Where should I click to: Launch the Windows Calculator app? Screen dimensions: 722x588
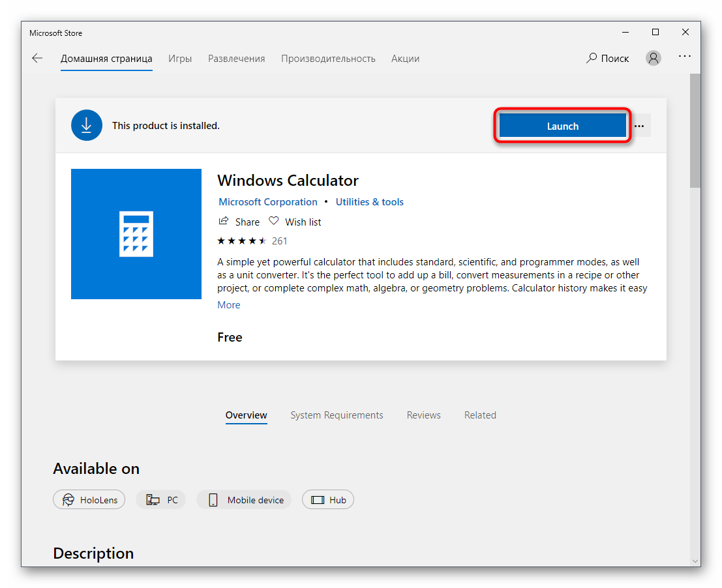(562, 126)
